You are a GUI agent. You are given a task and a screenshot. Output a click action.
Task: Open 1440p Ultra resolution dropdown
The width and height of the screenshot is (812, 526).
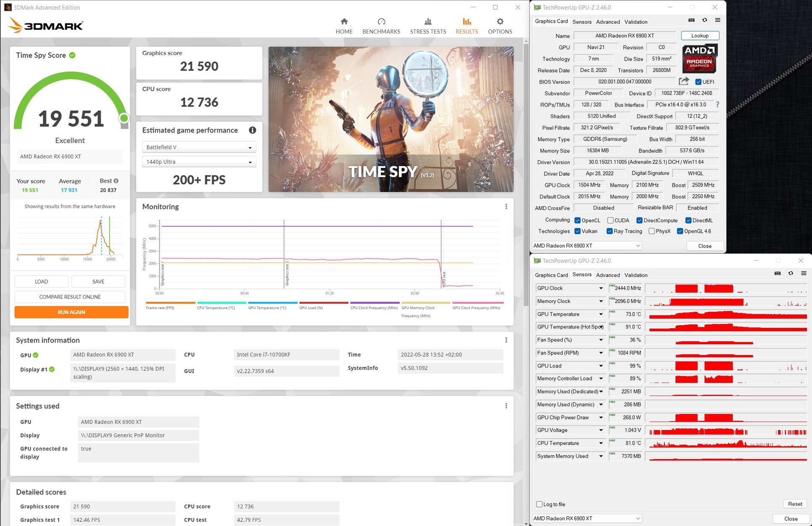tap(199, 162)
